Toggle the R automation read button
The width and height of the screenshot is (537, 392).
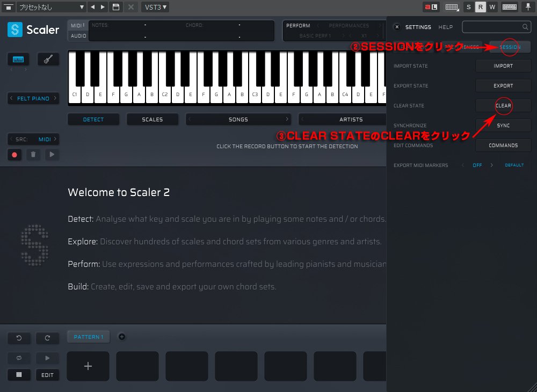pos(481,7)
